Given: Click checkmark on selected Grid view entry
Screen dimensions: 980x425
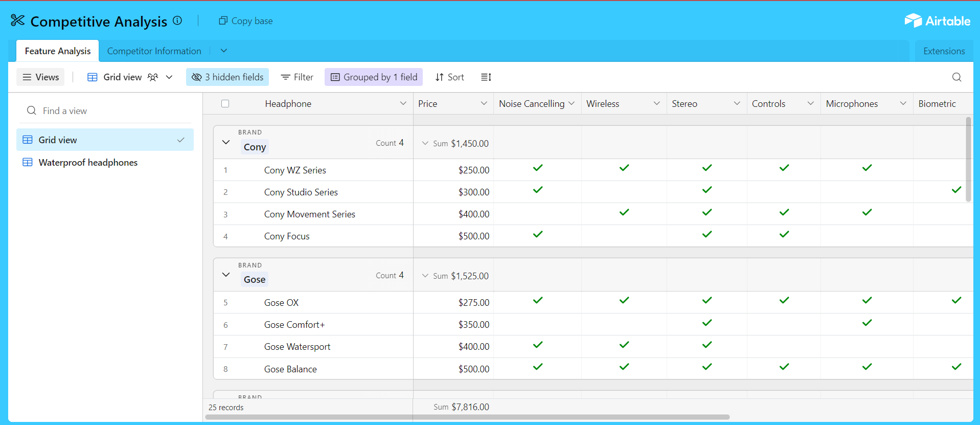Looking at the screenshot, I should click(x=180, y=140).
